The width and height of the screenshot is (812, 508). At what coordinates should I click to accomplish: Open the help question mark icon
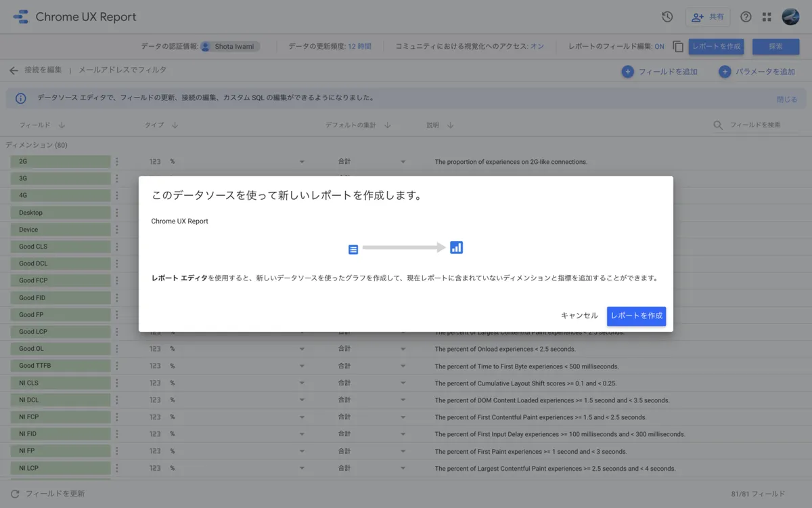pos(746,17)
